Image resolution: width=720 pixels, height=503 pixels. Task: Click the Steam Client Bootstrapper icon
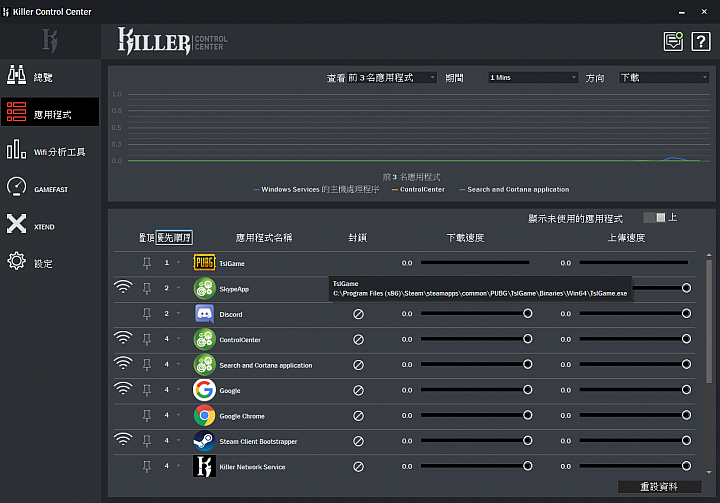click(x=204, y=441)
